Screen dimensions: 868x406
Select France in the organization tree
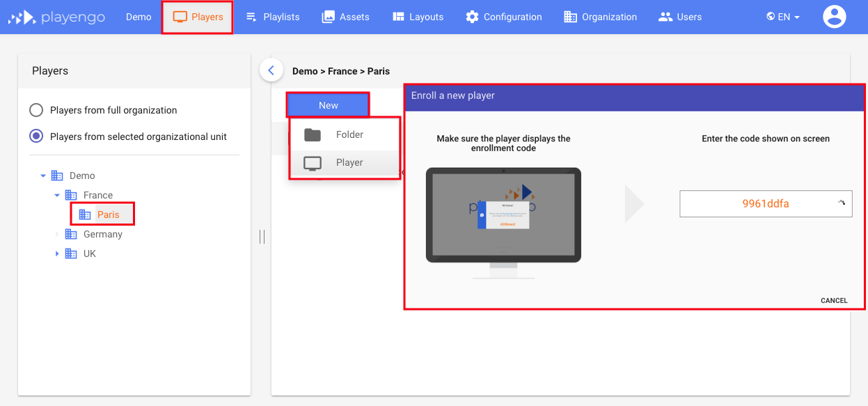click(x=98, y=195)
